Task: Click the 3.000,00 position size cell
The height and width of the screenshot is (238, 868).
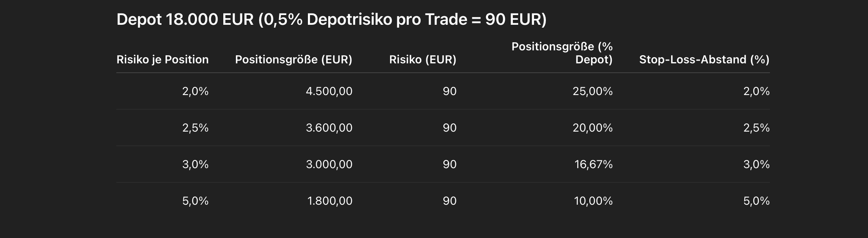Action: (x=329, y=164)
